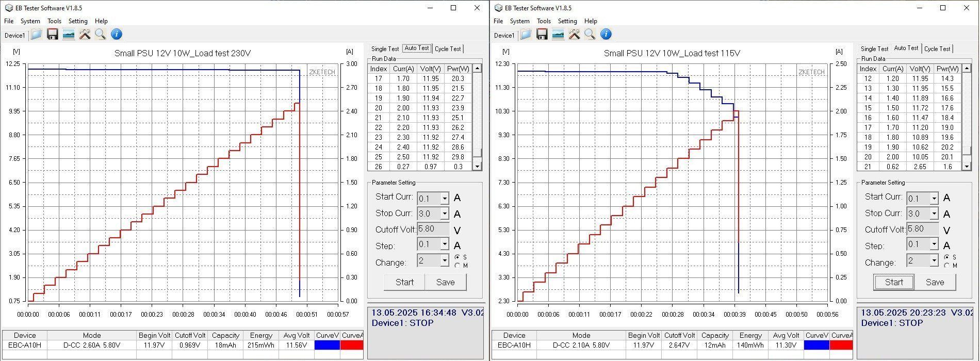Select the M radio button in the 115V window
This screenshot has height=361, width=980.
[x=947, y=266]
